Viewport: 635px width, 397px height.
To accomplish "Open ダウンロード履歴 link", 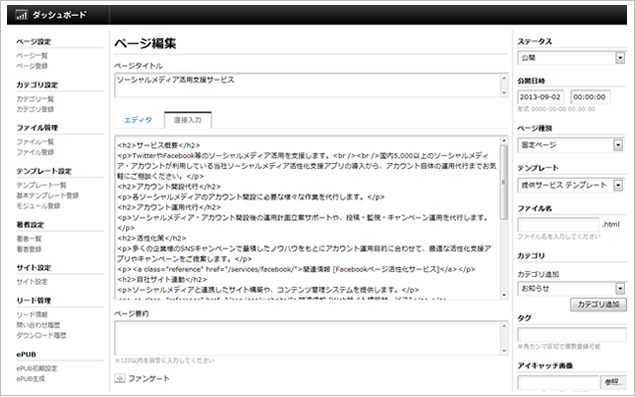I will pyautogui.click(x=41, y=335).
